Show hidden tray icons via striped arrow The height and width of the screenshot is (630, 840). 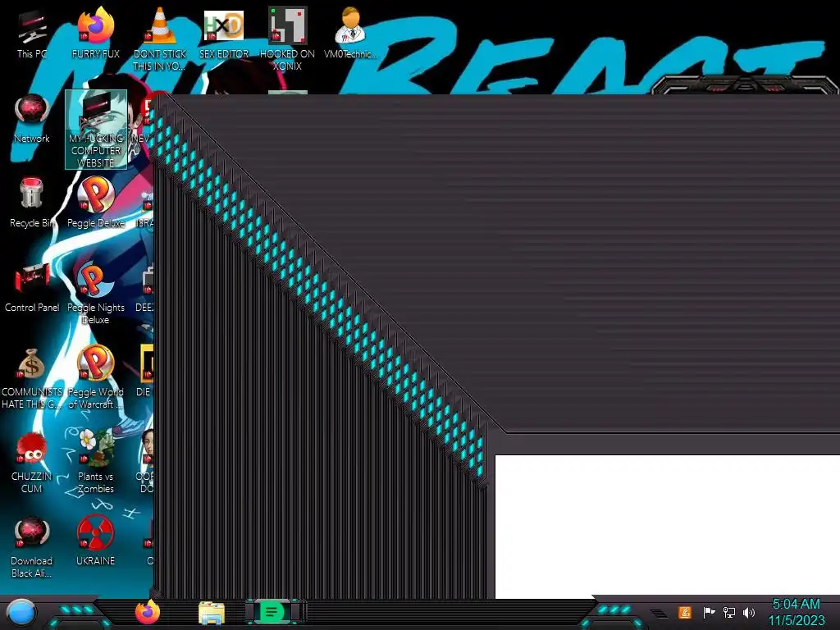(660, 614)
